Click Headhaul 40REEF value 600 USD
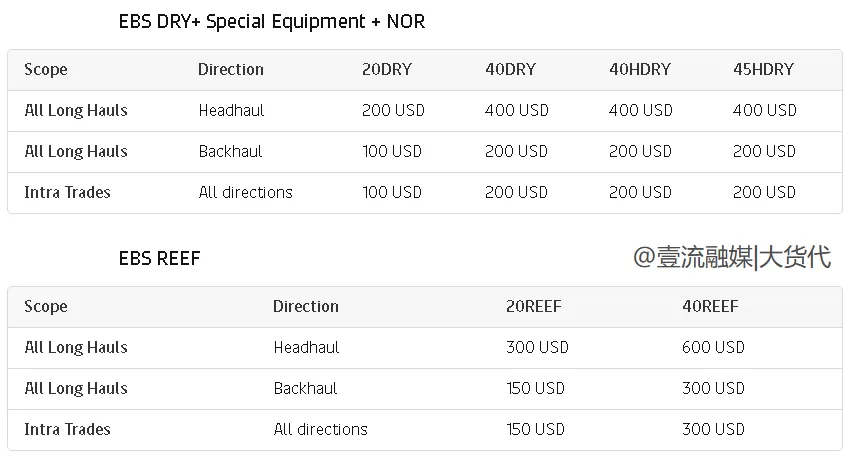The width and height of the screenshot is (856, 461). click(713, 348)
